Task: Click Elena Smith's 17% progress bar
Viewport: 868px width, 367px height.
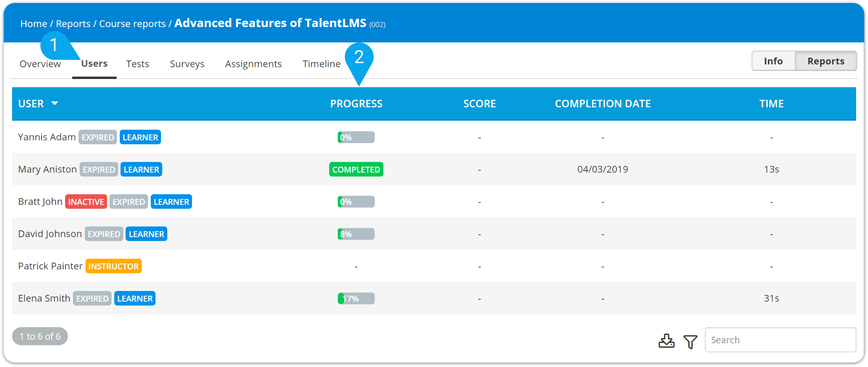Action: click(x=356, y=298)
